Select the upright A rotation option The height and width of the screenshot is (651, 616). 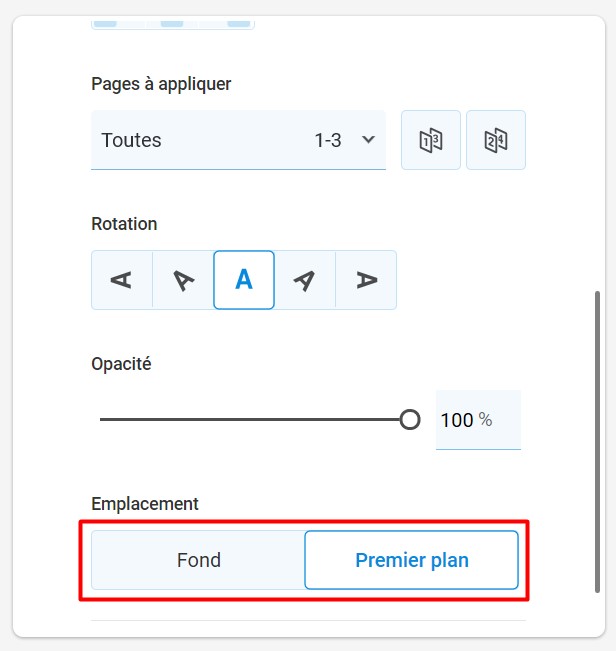[244, 280]
